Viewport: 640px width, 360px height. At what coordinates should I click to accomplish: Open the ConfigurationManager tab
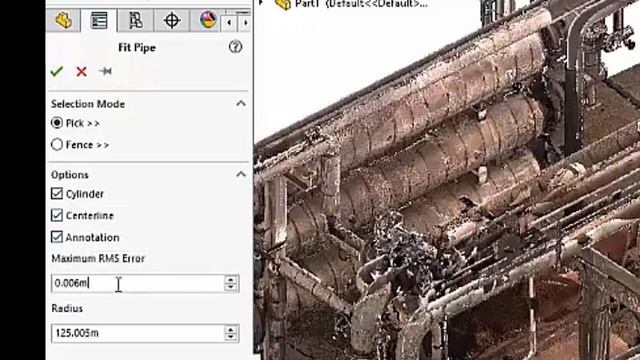coord(136,20)
